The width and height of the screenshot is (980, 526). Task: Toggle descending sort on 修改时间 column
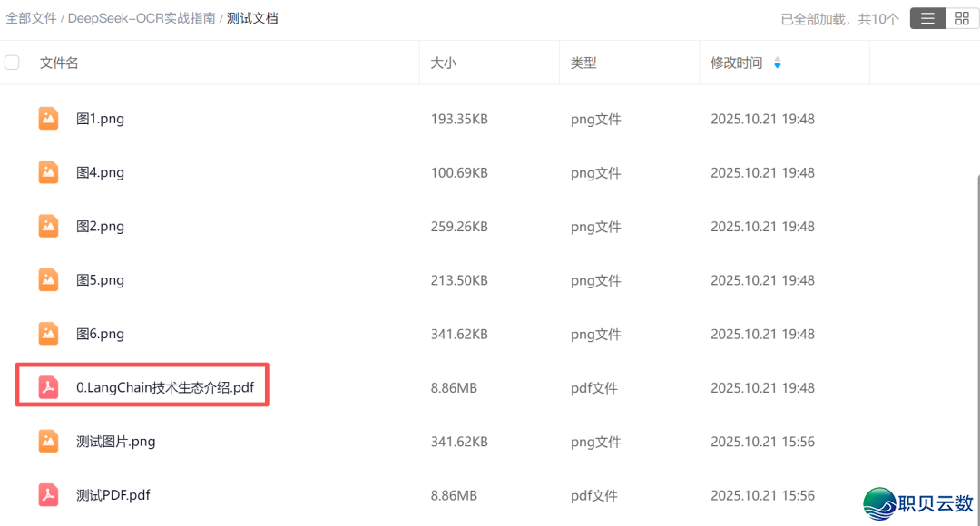(x=778, y=65)
